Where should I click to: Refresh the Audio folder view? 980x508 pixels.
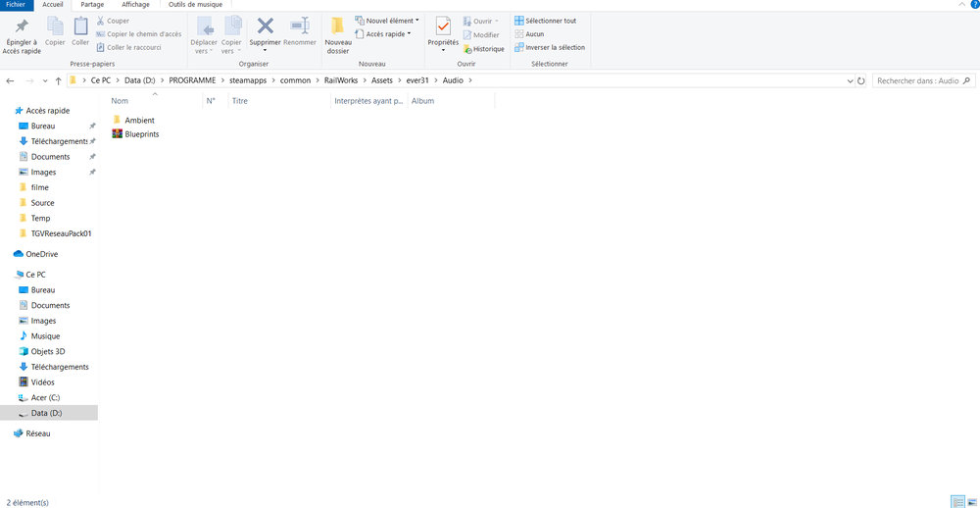(860, 81)
